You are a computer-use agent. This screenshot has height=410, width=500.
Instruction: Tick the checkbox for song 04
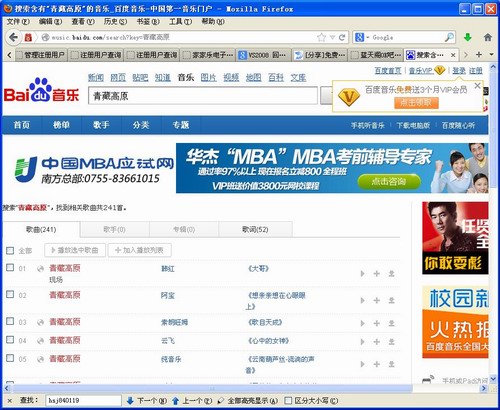(10, 339)
